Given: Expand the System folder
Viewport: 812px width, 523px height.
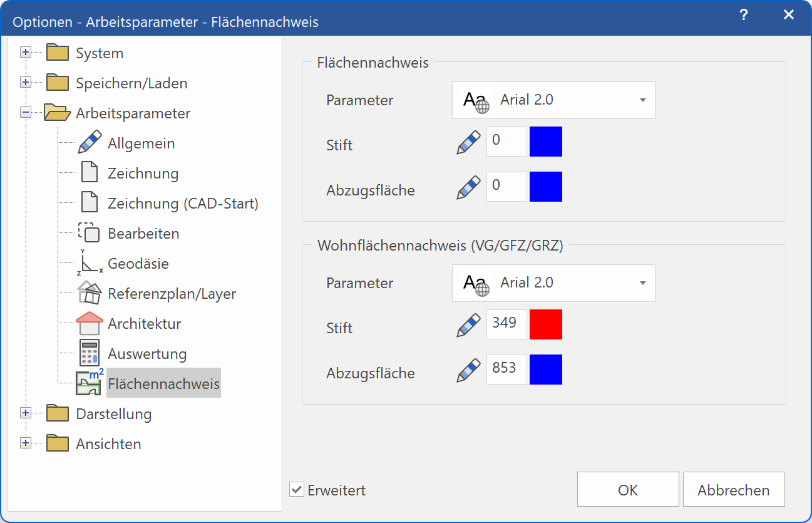Looking at the screenshot, I should pyautogui.click(x=25, y=53).
